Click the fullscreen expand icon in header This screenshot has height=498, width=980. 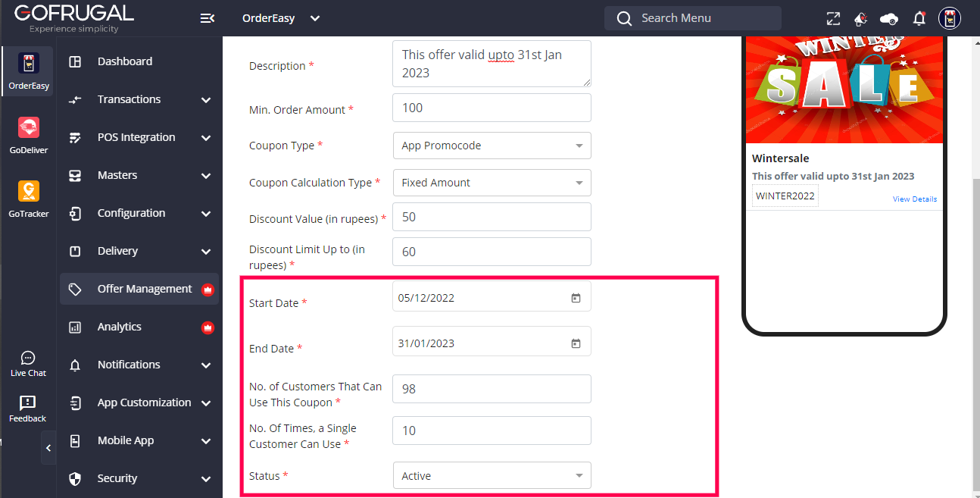click(833, 18)
